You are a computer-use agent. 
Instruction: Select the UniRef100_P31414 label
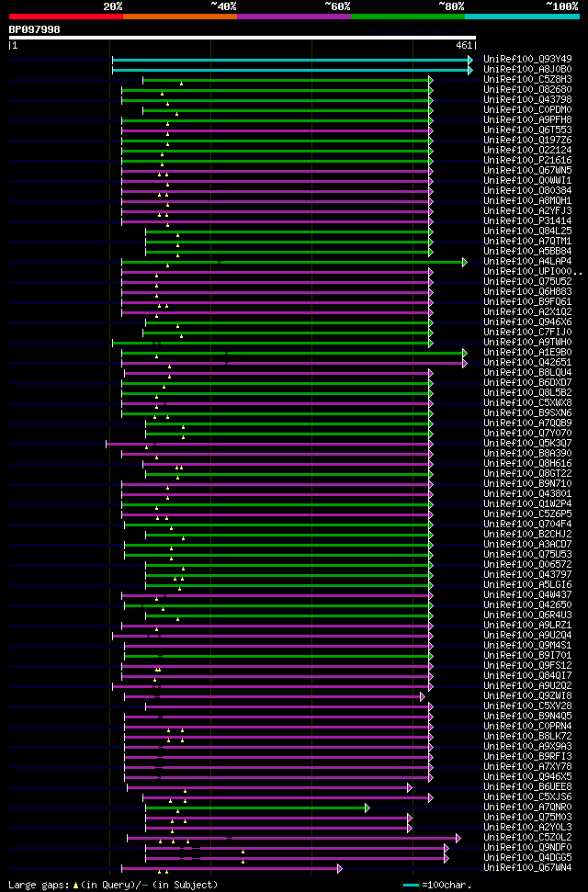(x=527, y=220)
